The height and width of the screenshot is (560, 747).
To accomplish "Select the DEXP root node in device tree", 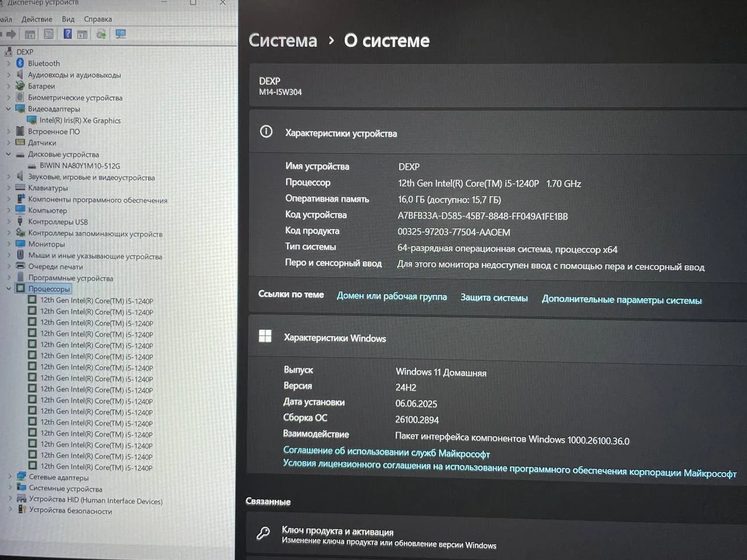I will pos(25,52).
